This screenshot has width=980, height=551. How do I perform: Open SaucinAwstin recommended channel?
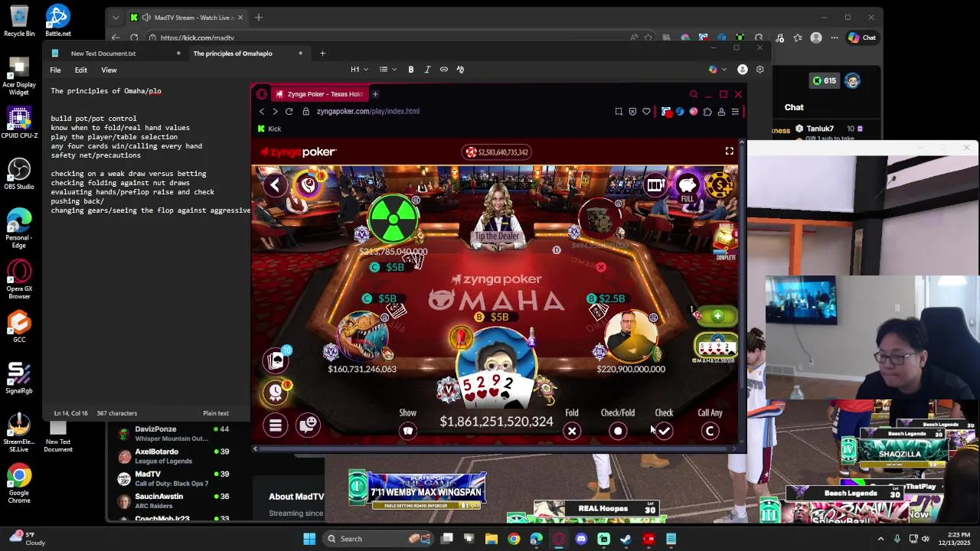coord(173,500)
